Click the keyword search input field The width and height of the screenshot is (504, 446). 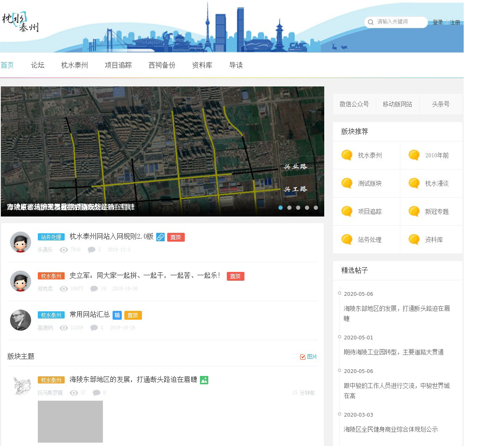(399, 22)
